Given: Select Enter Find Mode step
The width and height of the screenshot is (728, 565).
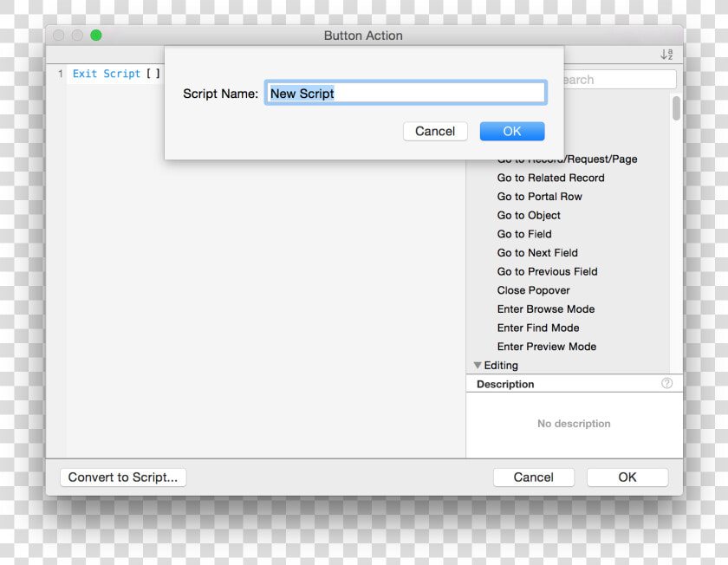Looking at the screenshot, I should [x=538, y=328].
